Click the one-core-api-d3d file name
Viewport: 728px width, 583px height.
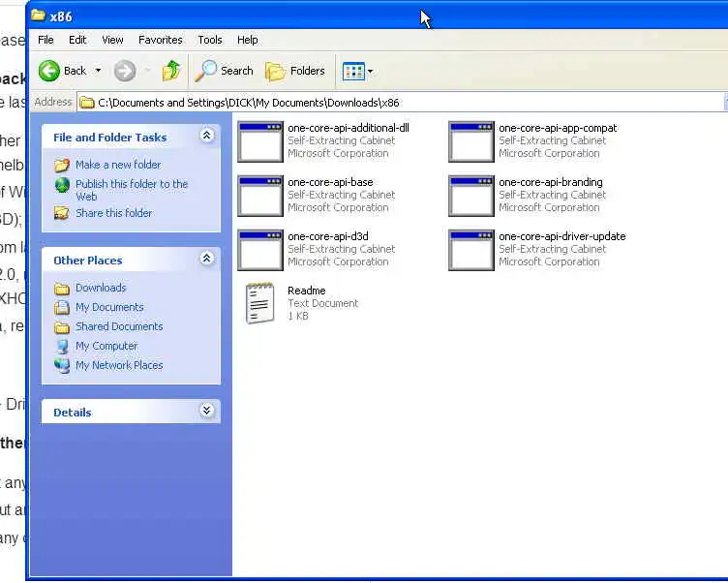click(x=328, y=236)
